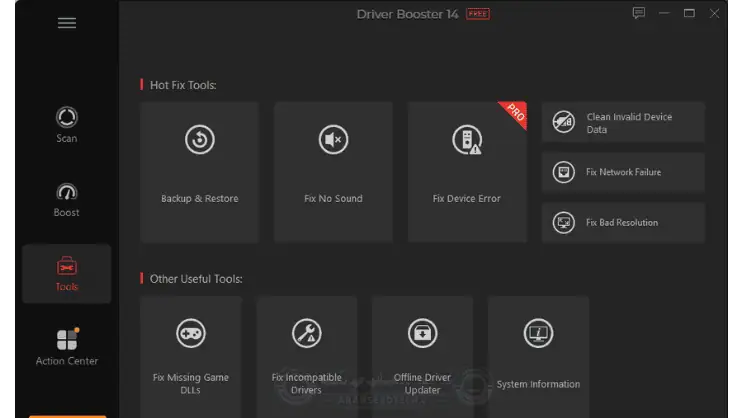Switch to the Boost tab label

pyautogui.click(x=66, y=212)
